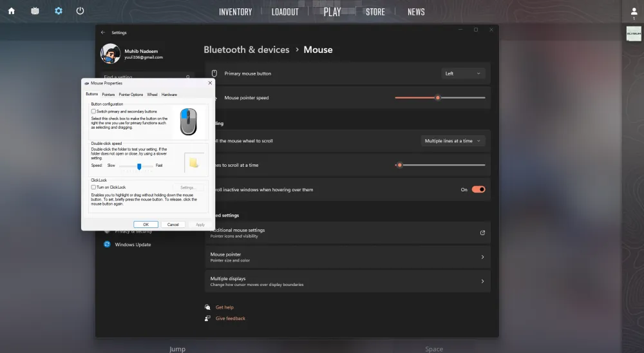Open Primary mouse button Left dropdown

[463, 73]
